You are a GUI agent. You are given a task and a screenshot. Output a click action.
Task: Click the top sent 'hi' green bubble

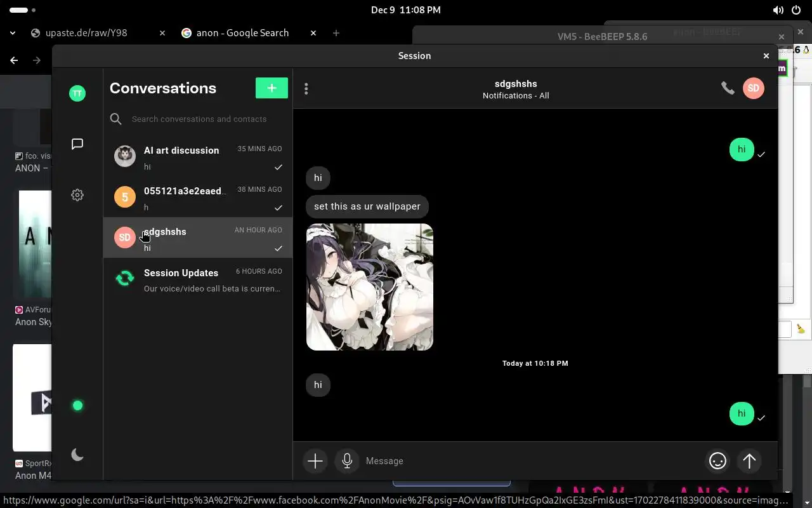742,149
